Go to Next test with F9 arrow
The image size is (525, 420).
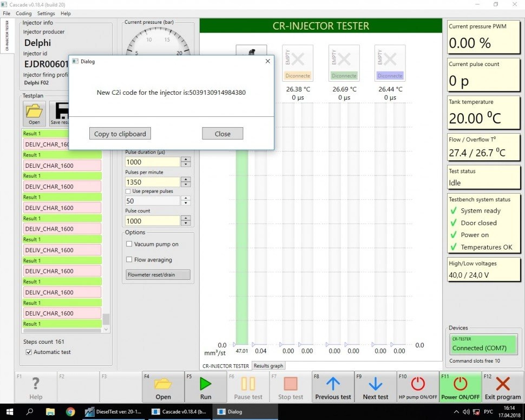(375, 387)
